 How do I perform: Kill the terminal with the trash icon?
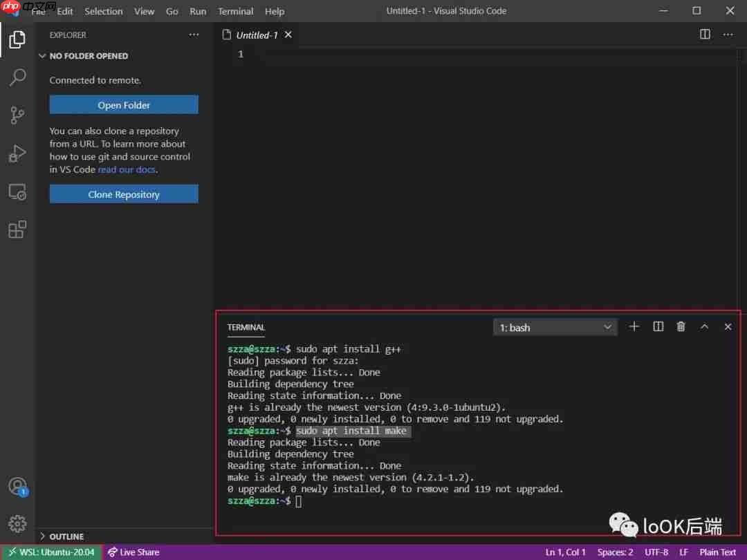pos(681,326)
